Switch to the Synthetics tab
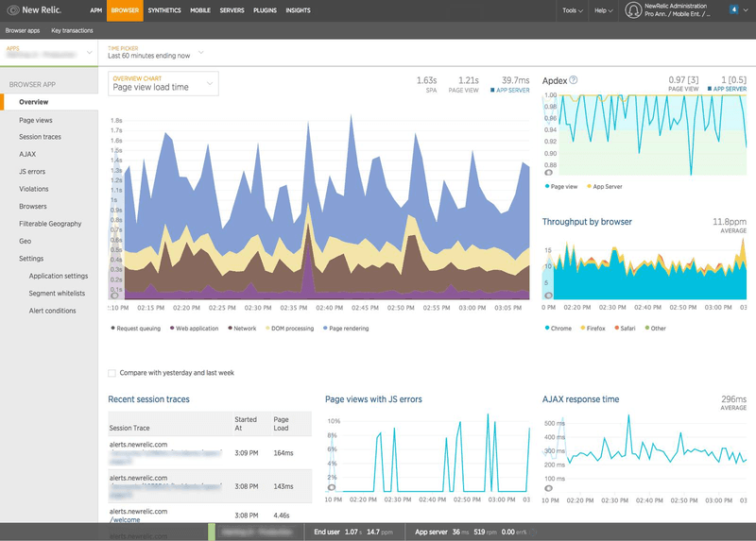This screenshot has width=756, height=541. [x=164, y=10]
